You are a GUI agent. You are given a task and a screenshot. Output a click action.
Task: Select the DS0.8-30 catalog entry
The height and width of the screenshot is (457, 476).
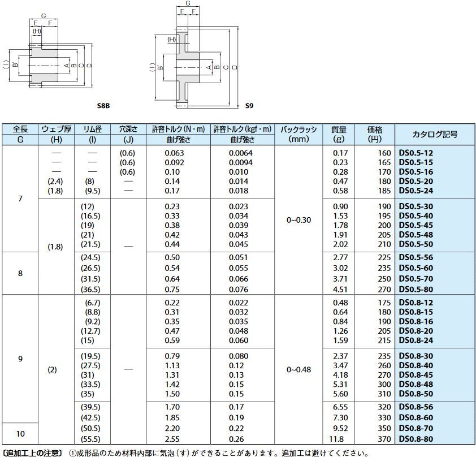[x=416, y=356]
